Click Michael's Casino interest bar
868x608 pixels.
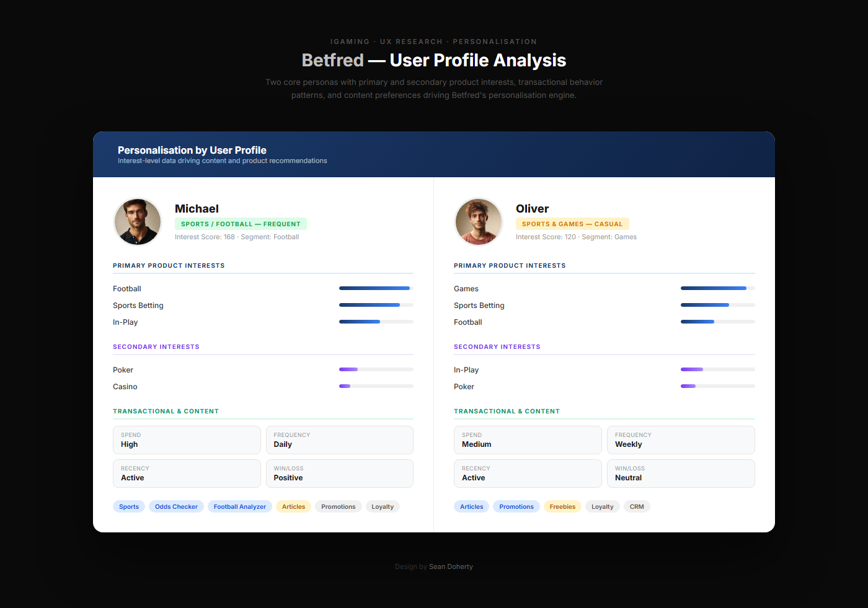(x=376, y=386)
